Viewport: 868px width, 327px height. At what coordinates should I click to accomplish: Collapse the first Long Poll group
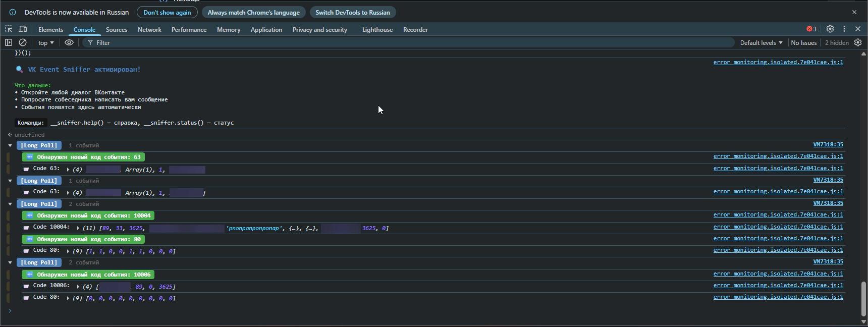(10, 145)
